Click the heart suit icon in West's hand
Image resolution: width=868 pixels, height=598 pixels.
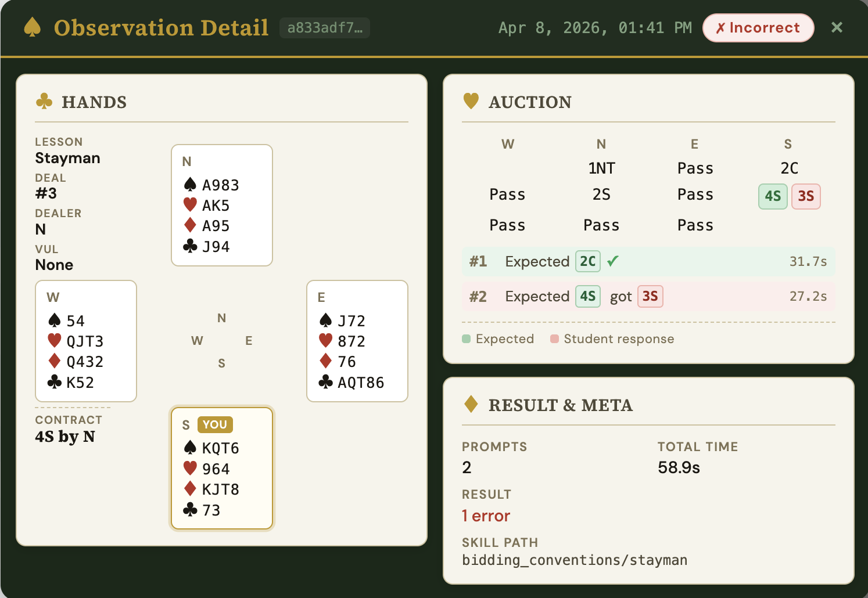click(55, 341)
